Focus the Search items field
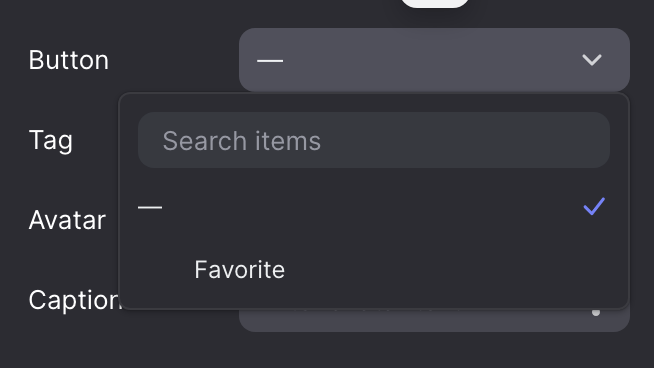The width and height of the screenshot is (654, 368). point(374,140)
